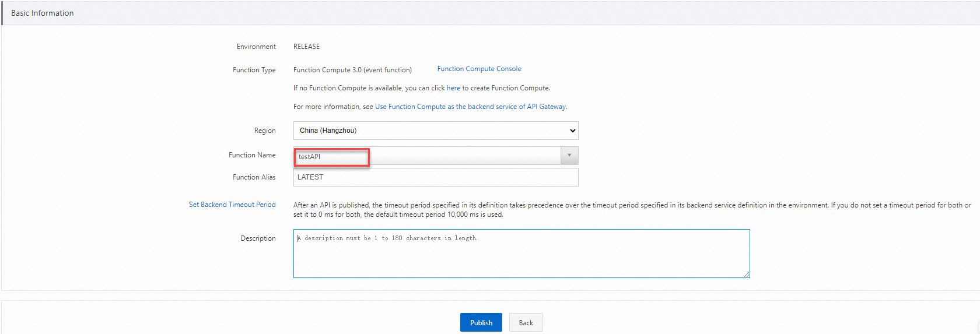This screenshot has height=334, width=980.
Task: Click the Function Name dropdown arrow
Action: (569, 155)
